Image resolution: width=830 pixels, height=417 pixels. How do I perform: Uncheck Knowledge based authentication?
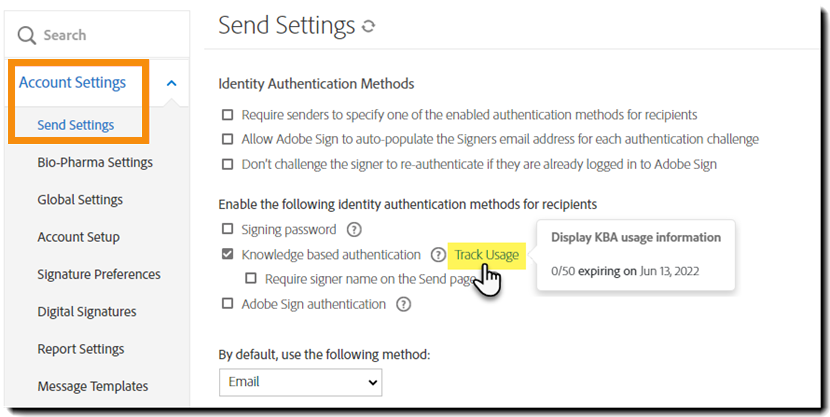coord(228,255)
